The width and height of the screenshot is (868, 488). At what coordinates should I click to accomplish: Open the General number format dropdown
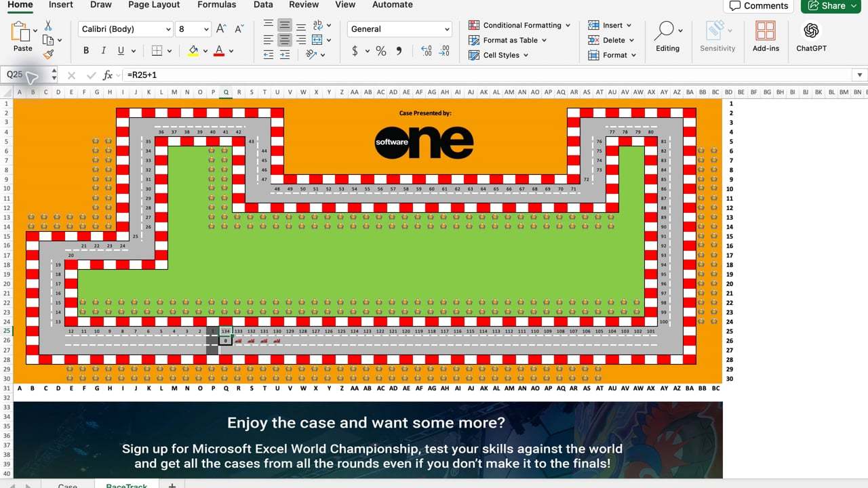[x=399, y=29]
